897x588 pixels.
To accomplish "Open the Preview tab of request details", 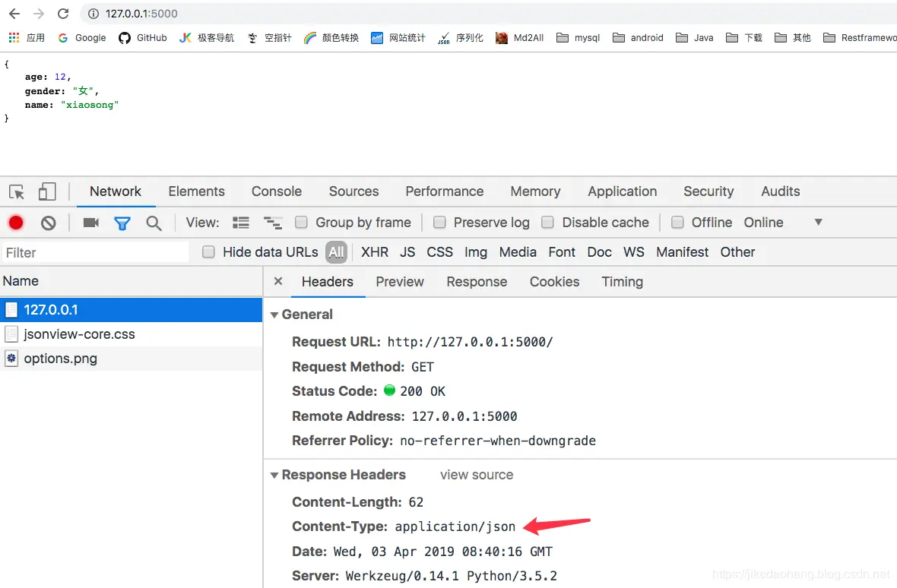I will tap(400, 282).
